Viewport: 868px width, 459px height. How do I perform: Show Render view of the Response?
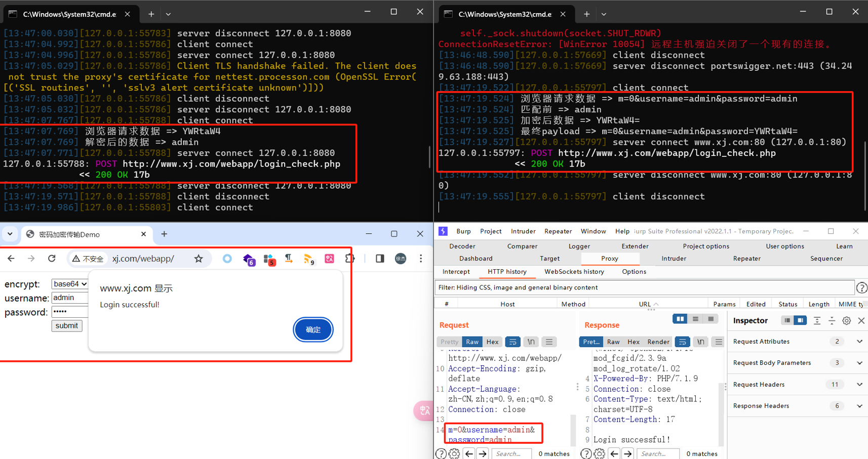click(658, 342)
